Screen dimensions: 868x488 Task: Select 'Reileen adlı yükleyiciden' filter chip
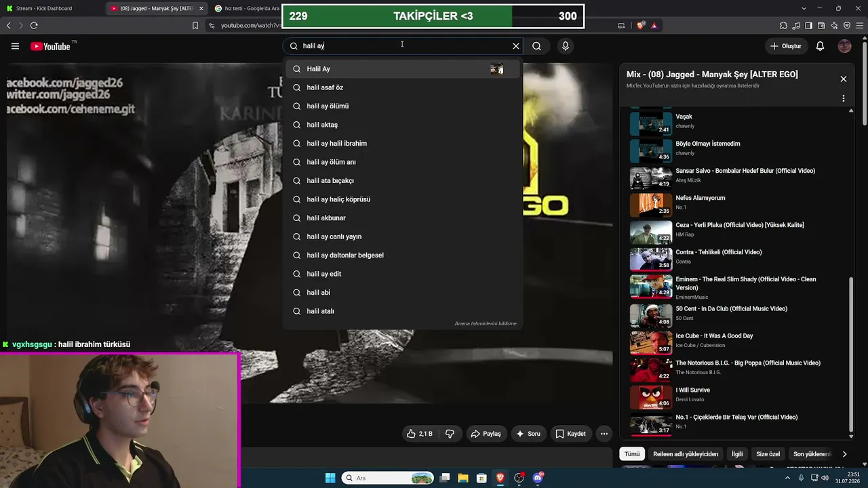[x=686, y=454]
